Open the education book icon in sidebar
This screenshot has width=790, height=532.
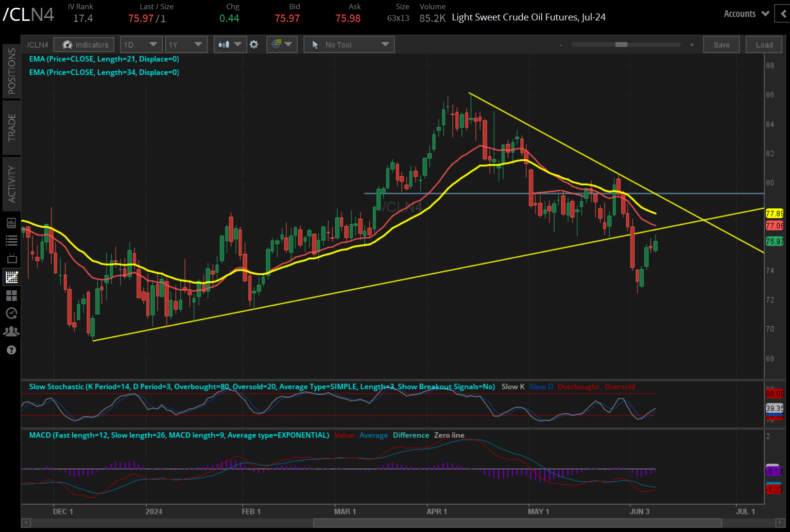(x=11, y=223)
